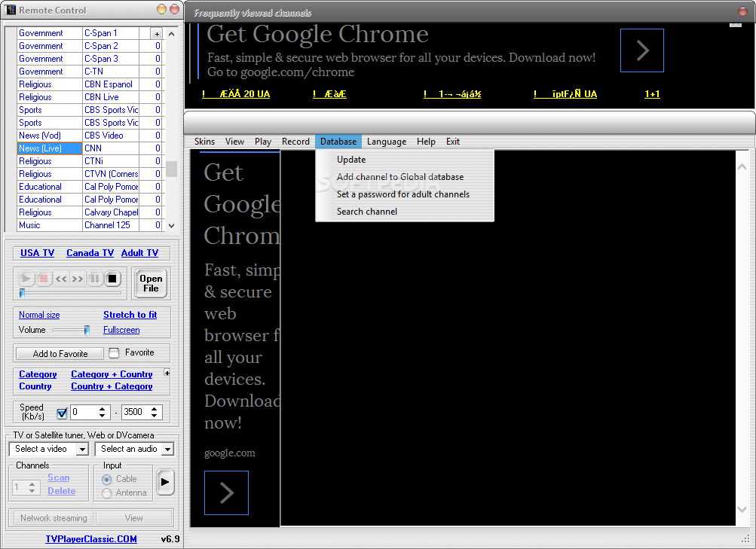Screen dimensions: 756x549
Task: Click the arrow box under google.com ad
Action: pyautogui.click(x=226, y=493)
